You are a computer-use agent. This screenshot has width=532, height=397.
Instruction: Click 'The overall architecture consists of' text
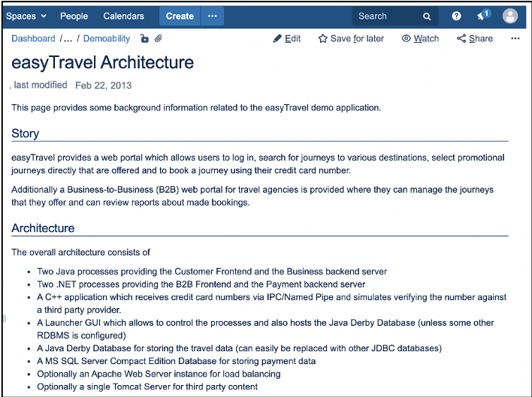click(80, 252)
